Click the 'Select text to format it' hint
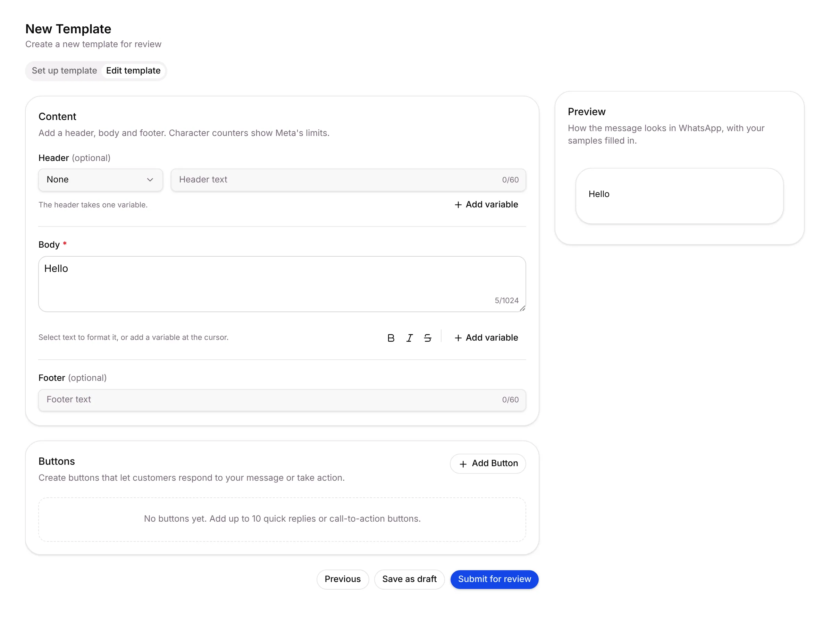This screenshot has width=840, height=625. (x=133, y=337)
